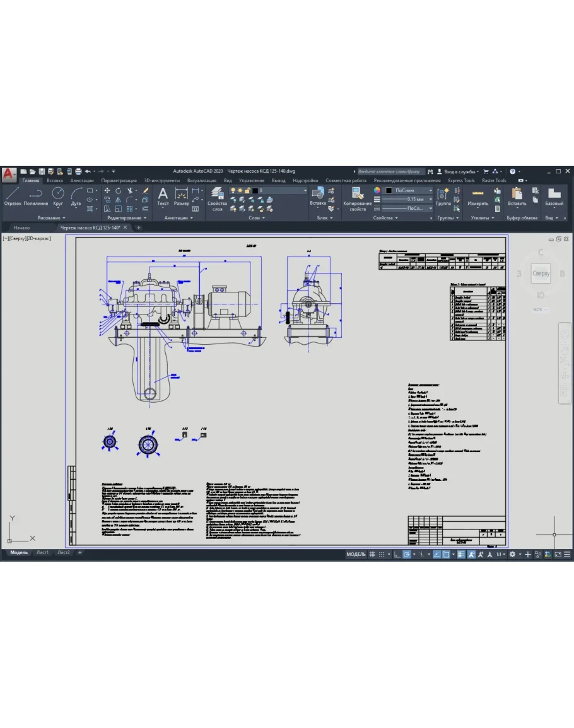
Task: Click the Текст annotation tool
Action: tap(163, 196)
